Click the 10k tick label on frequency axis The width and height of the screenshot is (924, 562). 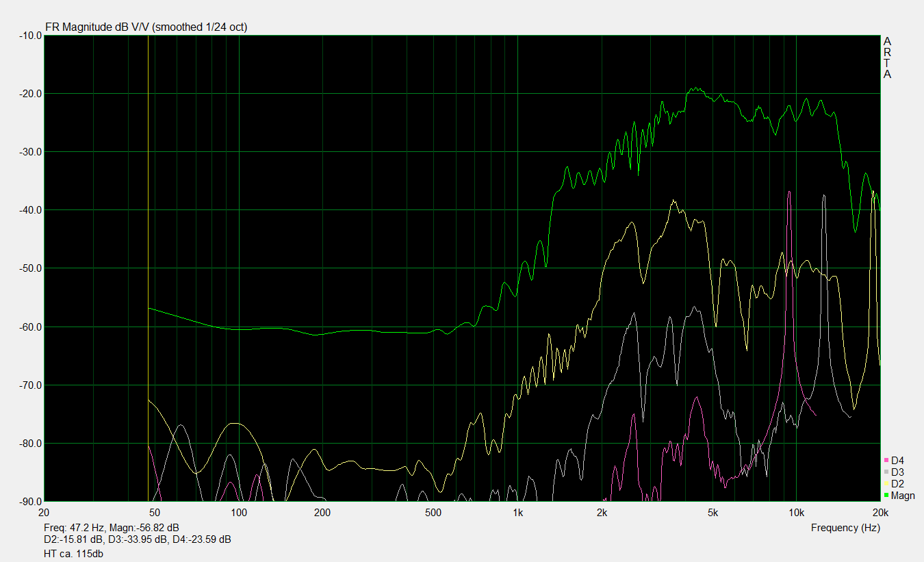pyautogui.click(x=796, y=513)
